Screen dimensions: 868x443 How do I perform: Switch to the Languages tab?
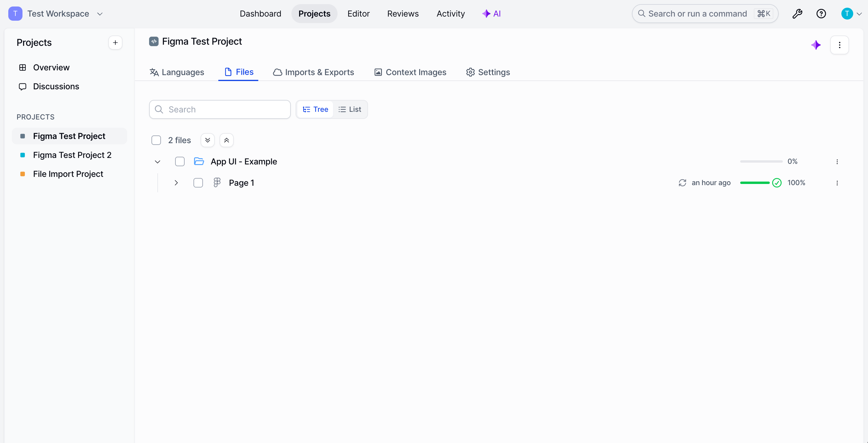pos(177,72)
